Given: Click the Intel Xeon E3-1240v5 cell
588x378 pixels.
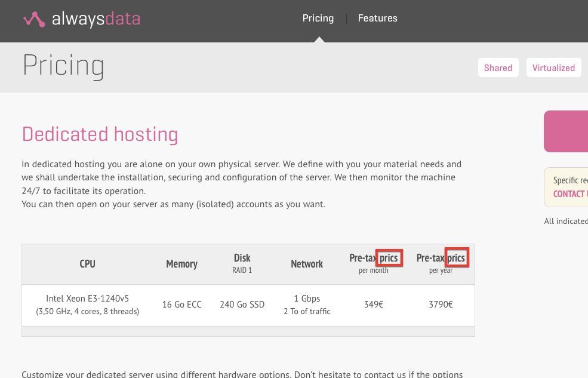Looking at the screenshot, I should point(87,304).
